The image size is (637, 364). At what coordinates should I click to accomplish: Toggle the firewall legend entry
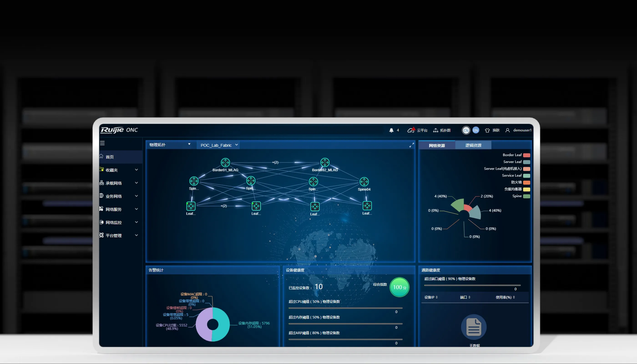[x=521, y=182]
